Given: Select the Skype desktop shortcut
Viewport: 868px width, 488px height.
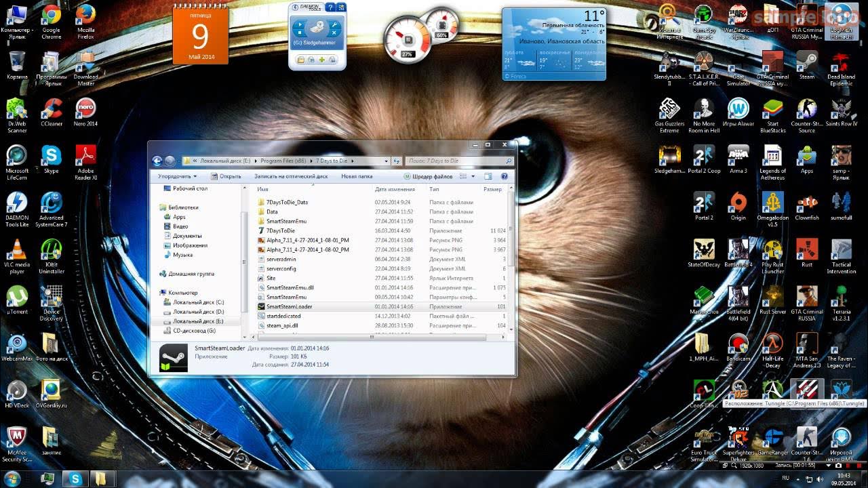Looking at the screenshot, I should pos(51,159).
